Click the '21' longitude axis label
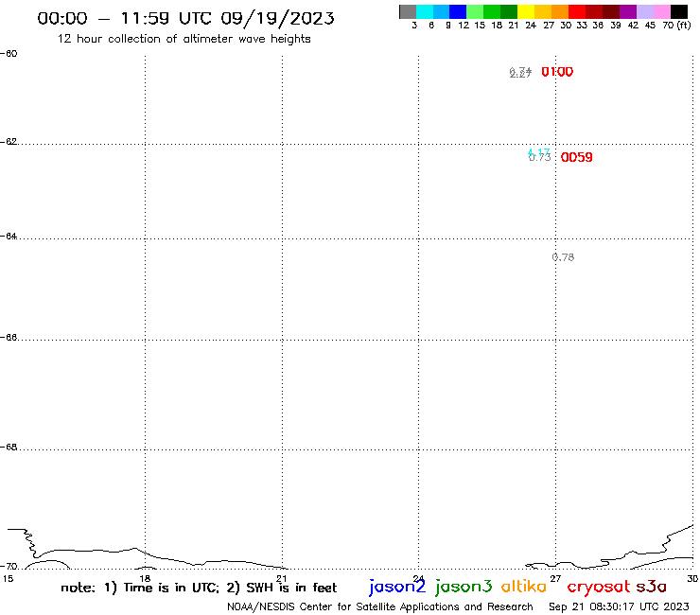700x615 pixels. click(x=282, y=579)
